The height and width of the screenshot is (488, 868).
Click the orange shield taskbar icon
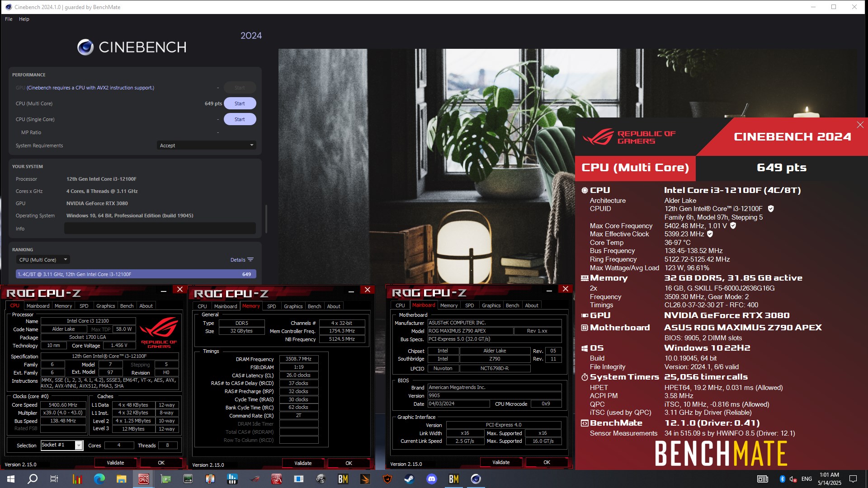click(x=387, y=479)
